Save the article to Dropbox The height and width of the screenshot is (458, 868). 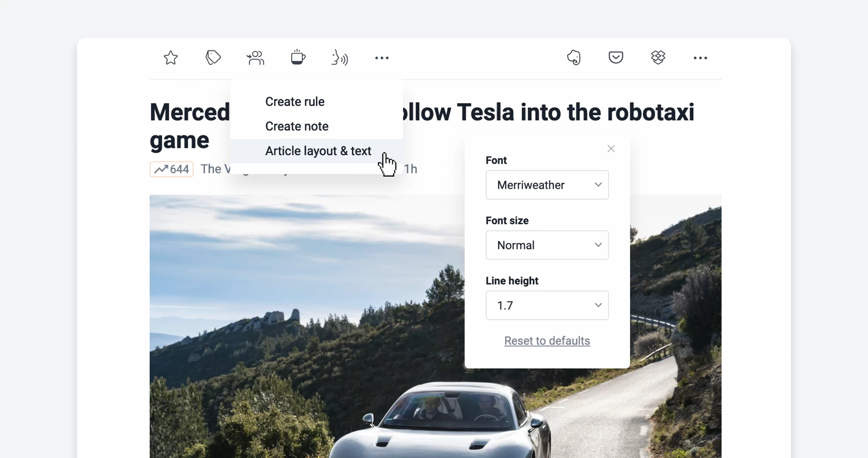[658, 57]
